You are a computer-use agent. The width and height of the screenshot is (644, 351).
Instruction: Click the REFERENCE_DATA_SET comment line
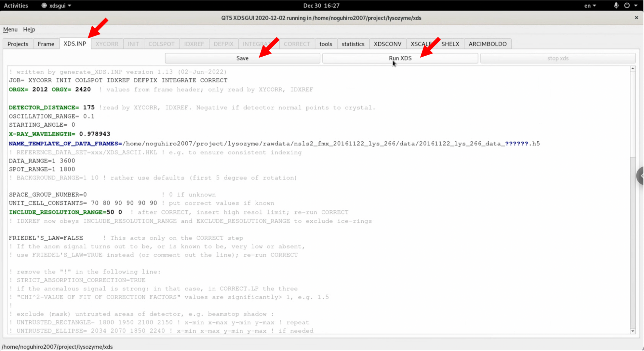click(155, 153)
